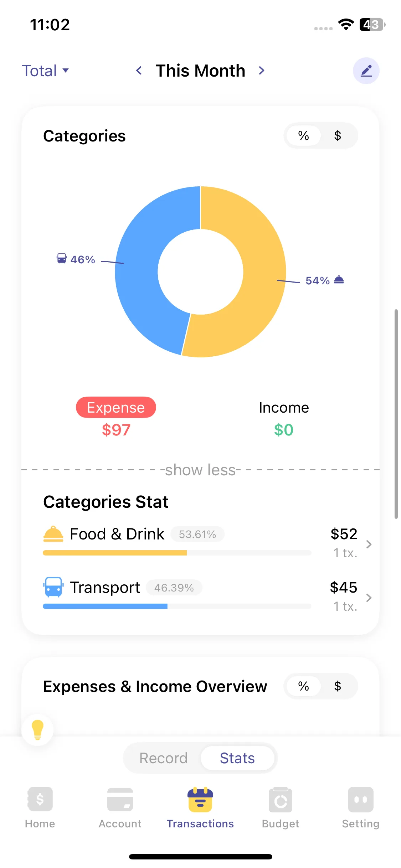This screenshot has height=868, width=401.
Task: Switch Overview section to dollar view
Action: pyautogui.click(x=338, y=686)
